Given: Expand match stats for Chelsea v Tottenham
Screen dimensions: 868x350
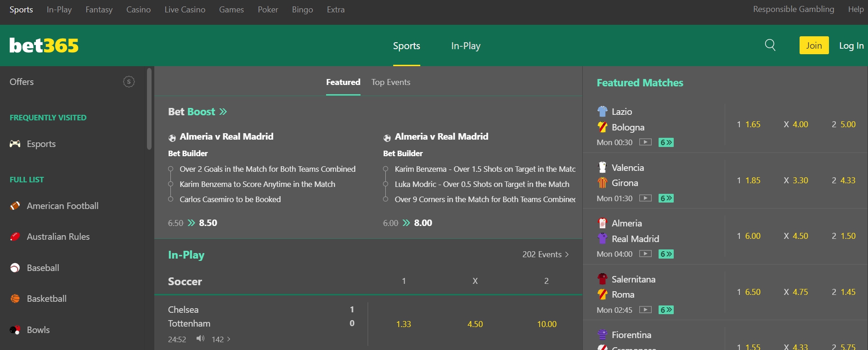Looking at the screenshot, I should (x=220, y=339).
